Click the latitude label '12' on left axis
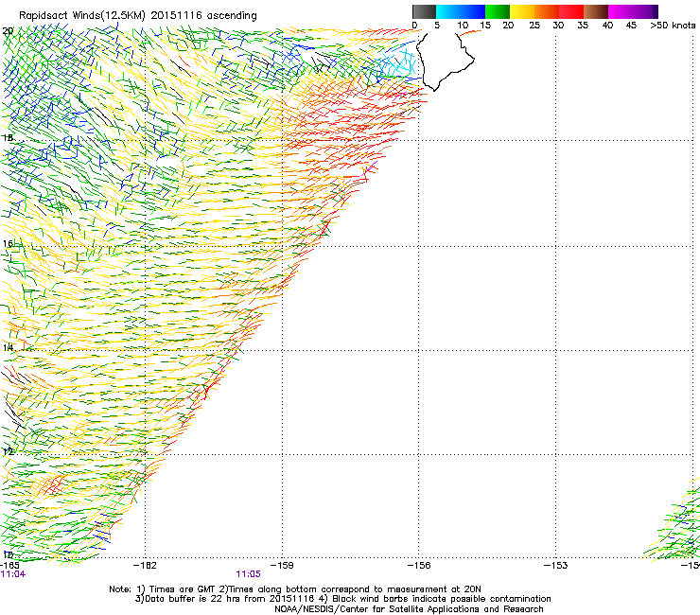Viewport: 700px width, 615px height. [8, 451]
